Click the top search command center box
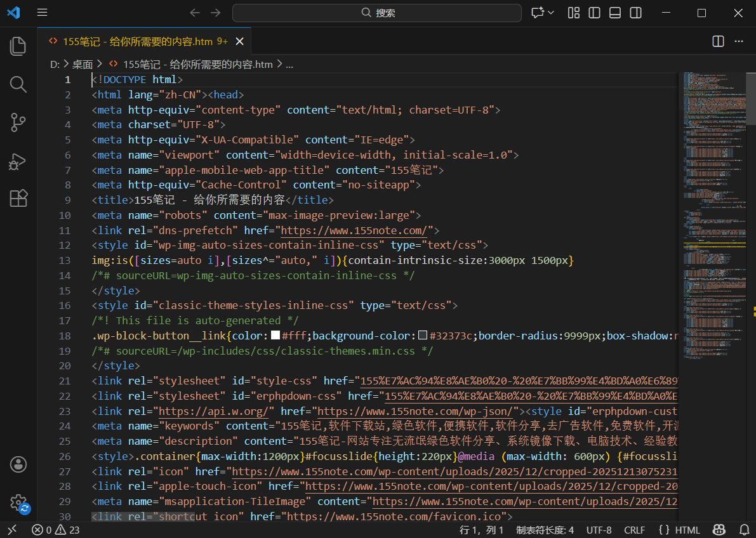756x538 pixels. (x=376, y=13)
